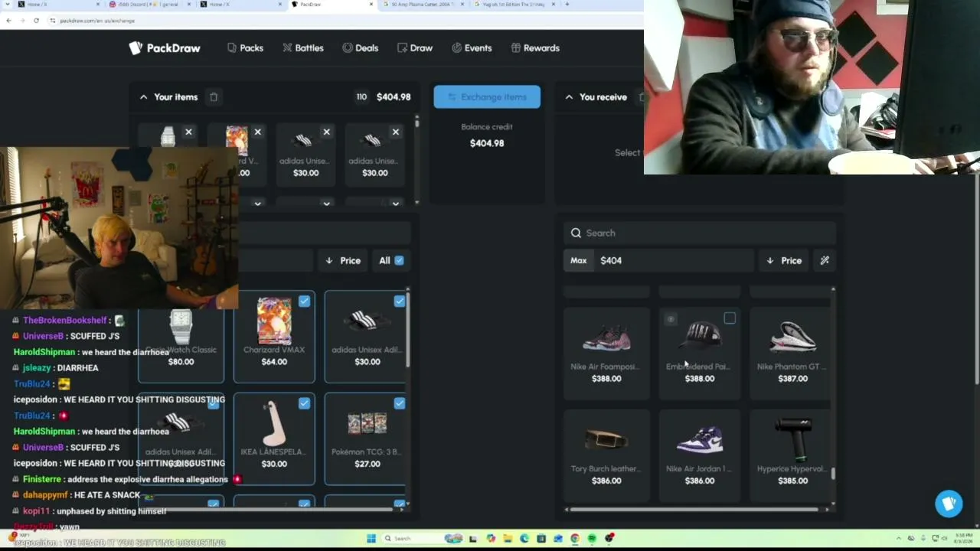The image size is (980, 551).
Task: Click the Search field in receive panel
Action: click(x=701, y=233)
